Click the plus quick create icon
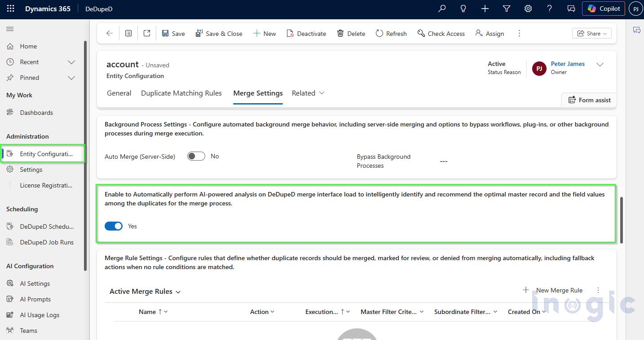Image resolution: width=644 pixels, height=340 pixels. click(x=485, y=9)
